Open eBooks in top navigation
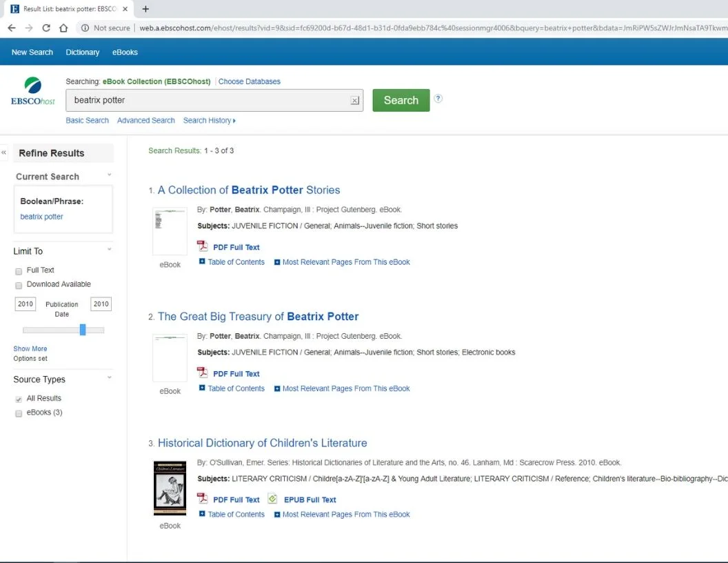The image size is (728, 563). click(x=125, y=52)
